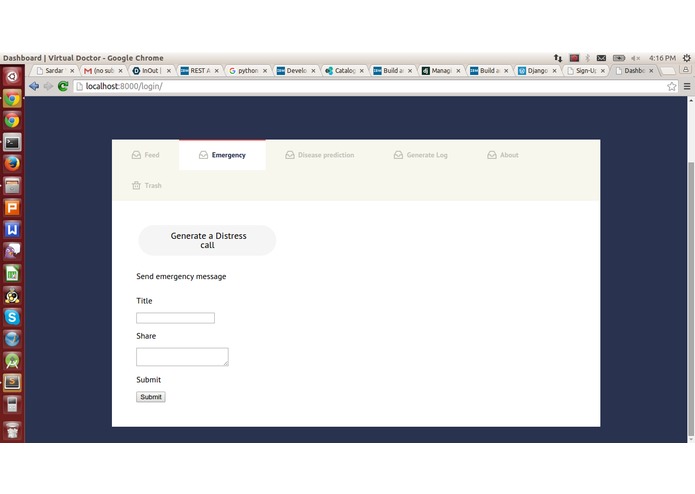Open the Trash tab
The image size is (695, 494).
point(147,186)
